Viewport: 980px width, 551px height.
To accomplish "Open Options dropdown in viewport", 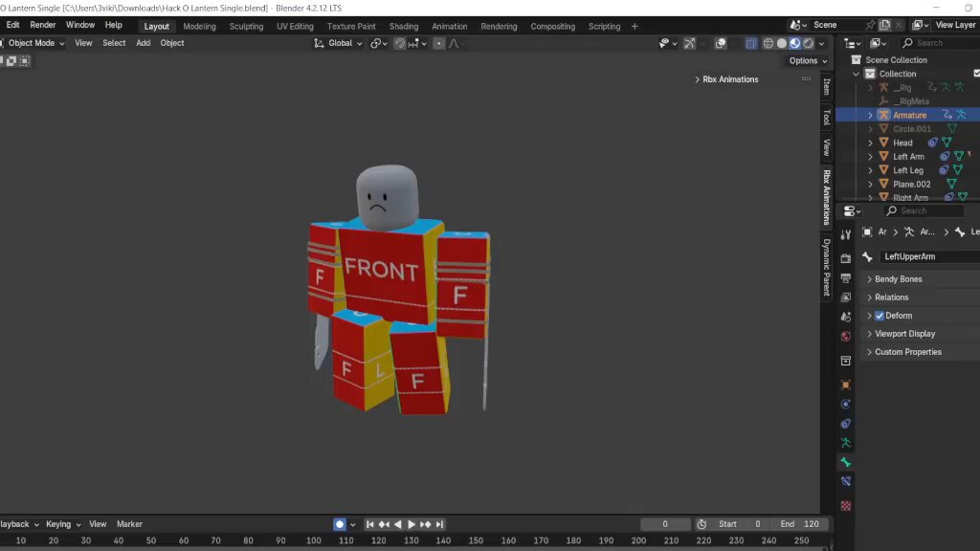I will pos(808,60).
